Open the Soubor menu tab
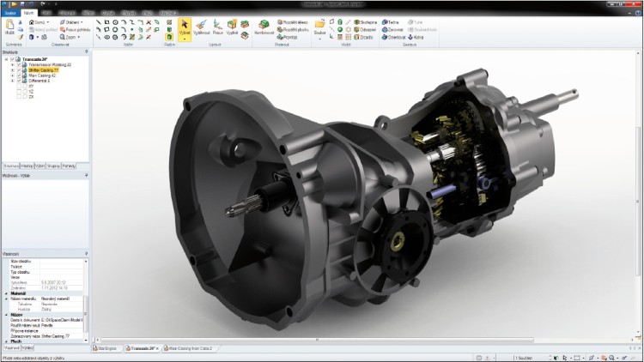The width and height of the screenshot is (644, 362). [10, 14]
